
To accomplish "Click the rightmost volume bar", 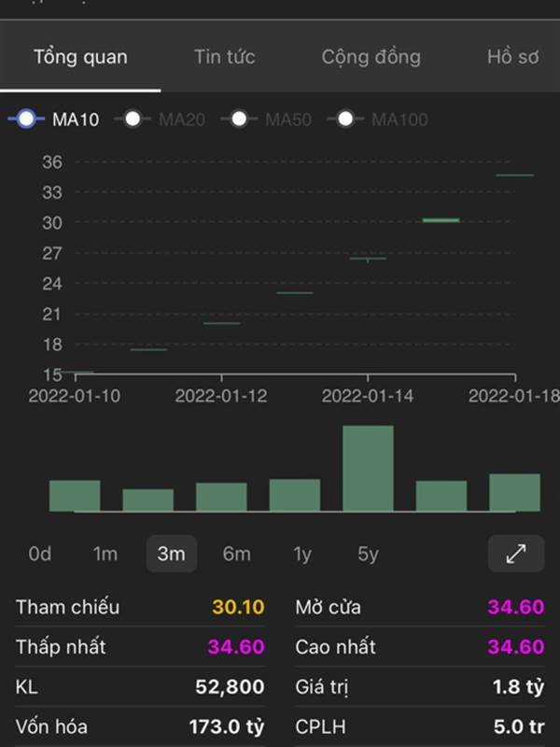I will [515, 493].
